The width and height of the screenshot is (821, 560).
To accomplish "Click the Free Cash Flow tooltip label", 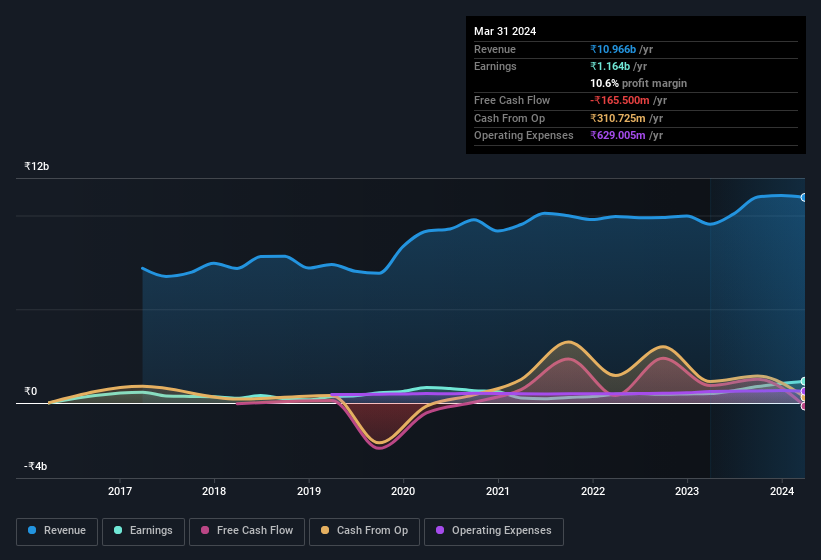I will pos(512,100).
